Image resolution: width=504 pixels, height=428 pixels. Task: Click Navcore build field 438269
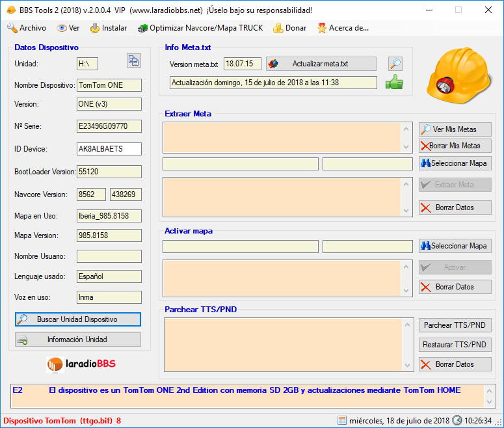point(126,194)
